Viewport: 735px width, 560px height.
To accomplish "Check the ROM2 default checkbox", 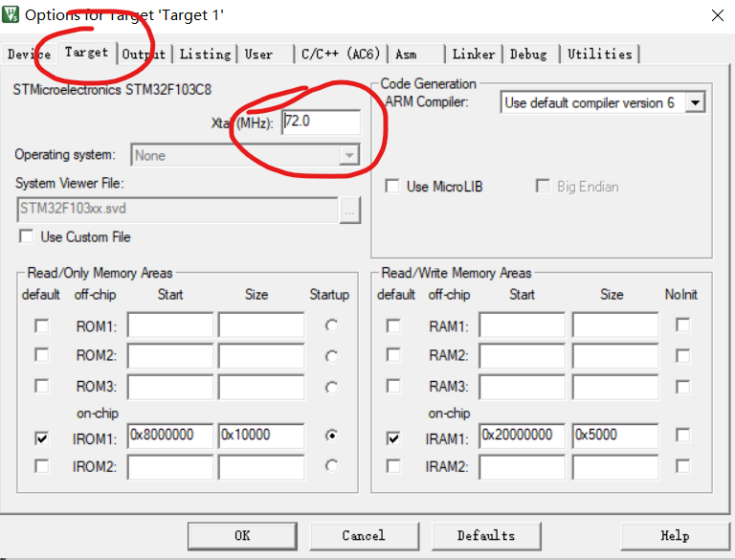I will (x=42, y=354).
